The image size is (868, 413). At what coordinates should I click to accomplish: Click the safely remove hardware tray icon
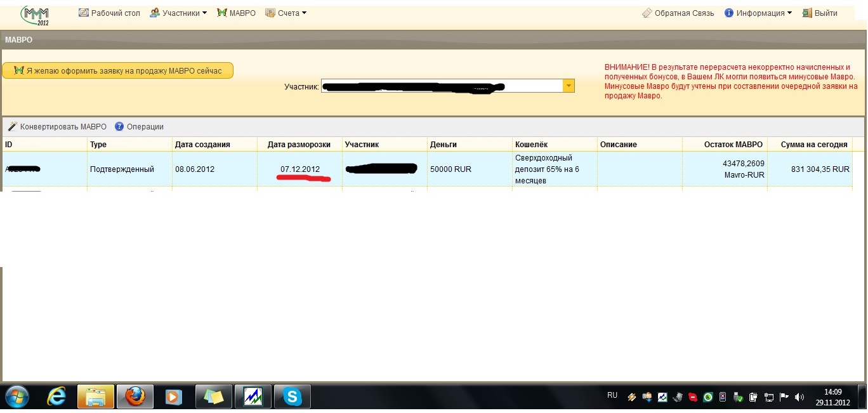click(x=738, y=398)
